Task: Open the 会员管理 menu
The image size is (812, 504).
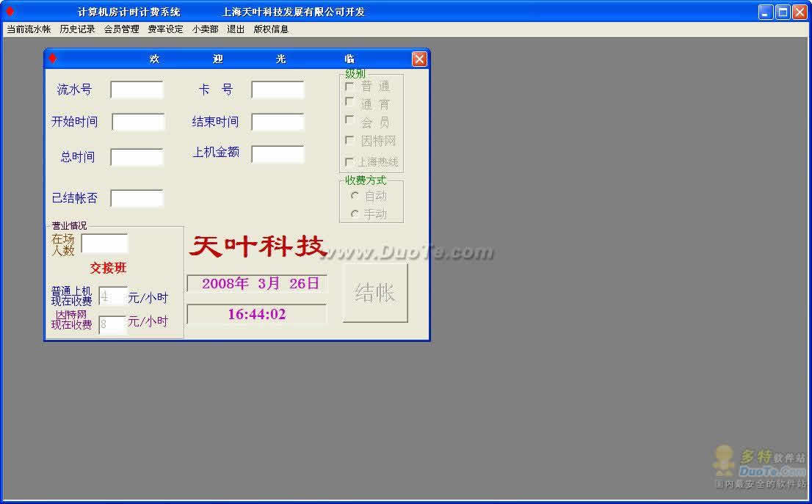Action: coord(122,29)
